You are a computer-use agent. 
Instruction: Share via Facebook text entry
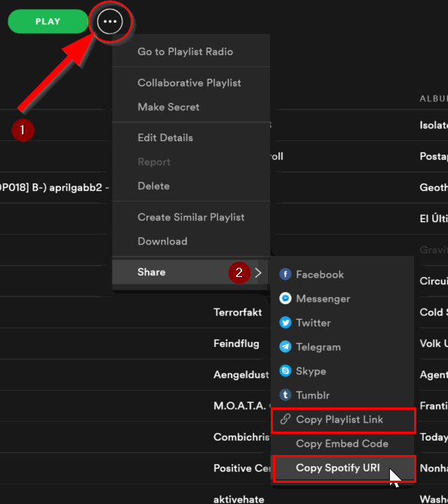(x=320, y=275)
